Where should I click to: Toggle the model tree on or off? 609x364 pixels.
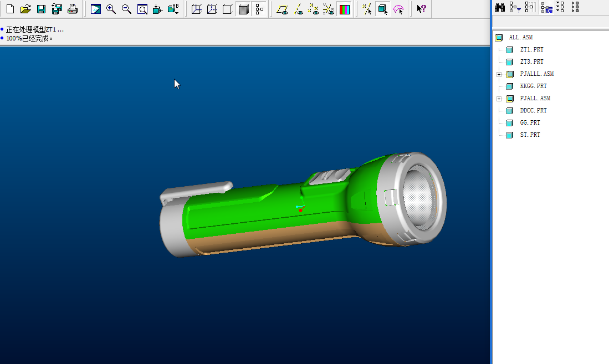click(x=259, y=9)
